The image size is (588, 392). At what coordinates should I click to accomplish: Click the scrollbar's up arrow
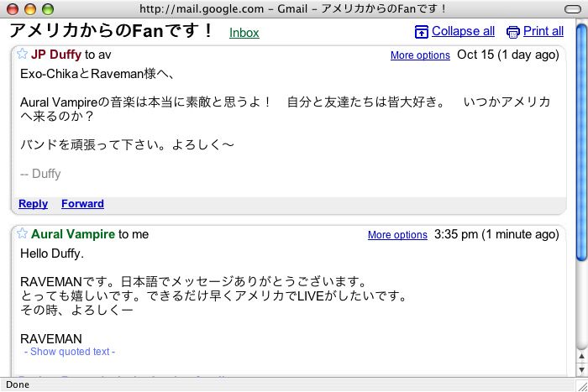581,356
